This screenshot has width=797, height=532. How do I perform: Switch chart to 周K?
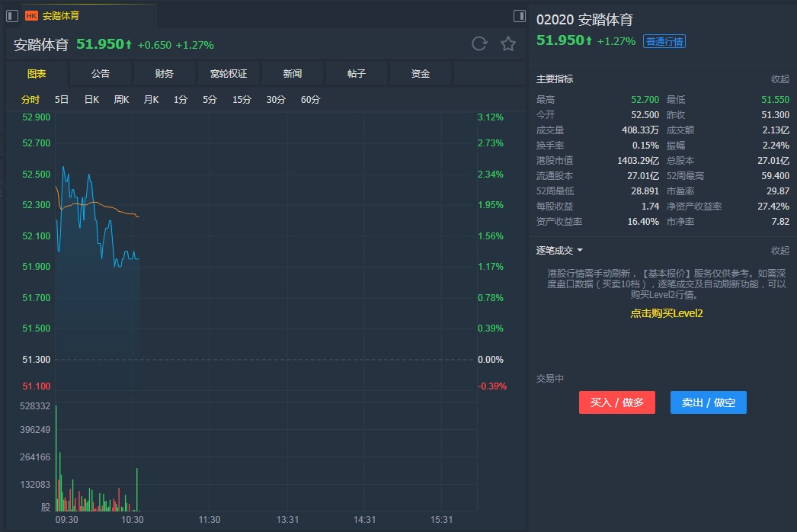point(121,100)
